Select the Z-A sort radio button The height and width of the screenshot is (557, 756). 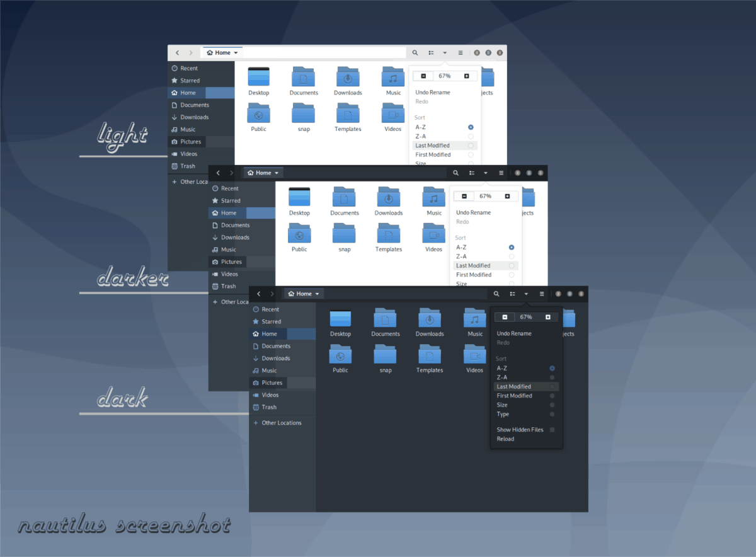coord(501,377)
